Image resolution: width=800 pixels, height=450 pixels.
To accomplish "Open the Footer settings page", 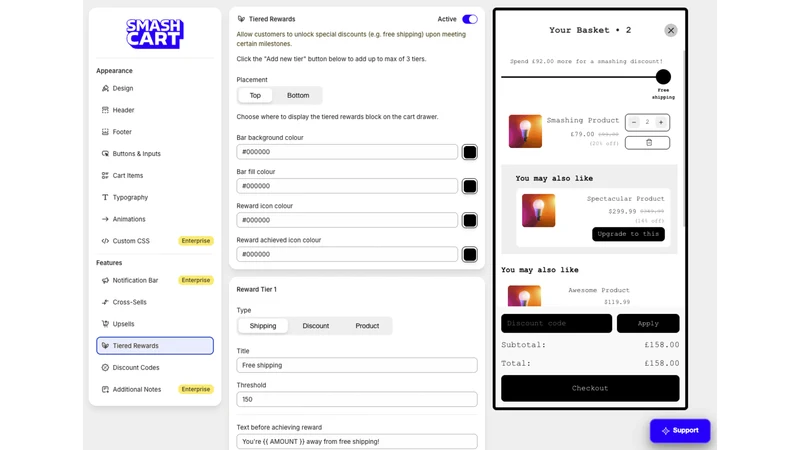I will [x=155, y=132].
